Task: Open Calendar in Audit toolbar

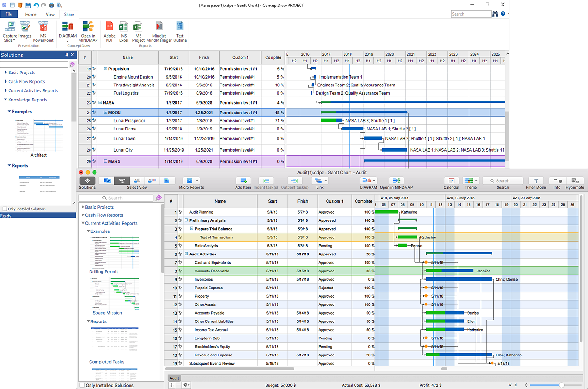Action: tap(452, 181)
